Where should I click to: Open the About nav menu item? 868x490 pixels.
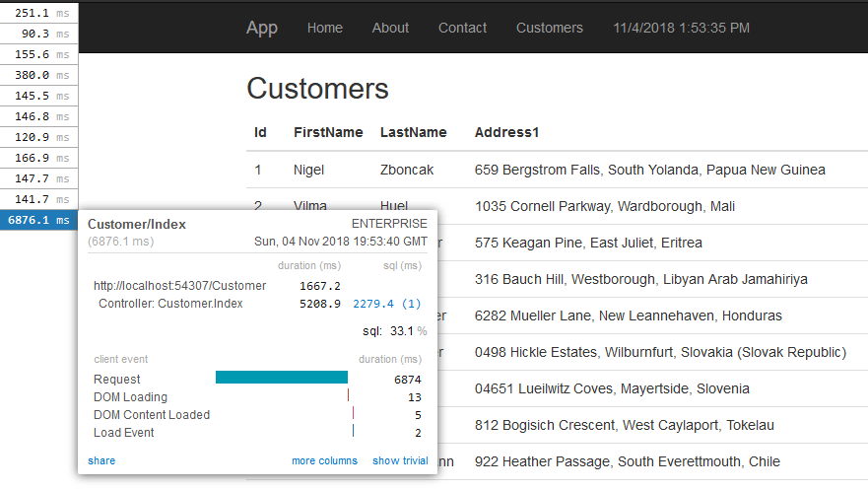click(x=390, y=28)
